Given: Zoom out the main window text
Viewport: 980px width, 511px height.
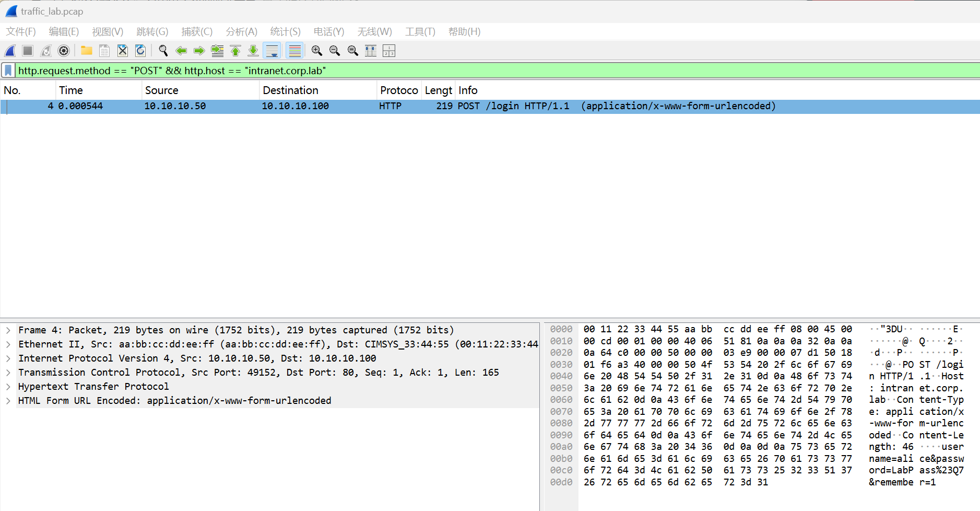Looking at the screenshot, I should [x=335, y=51].
